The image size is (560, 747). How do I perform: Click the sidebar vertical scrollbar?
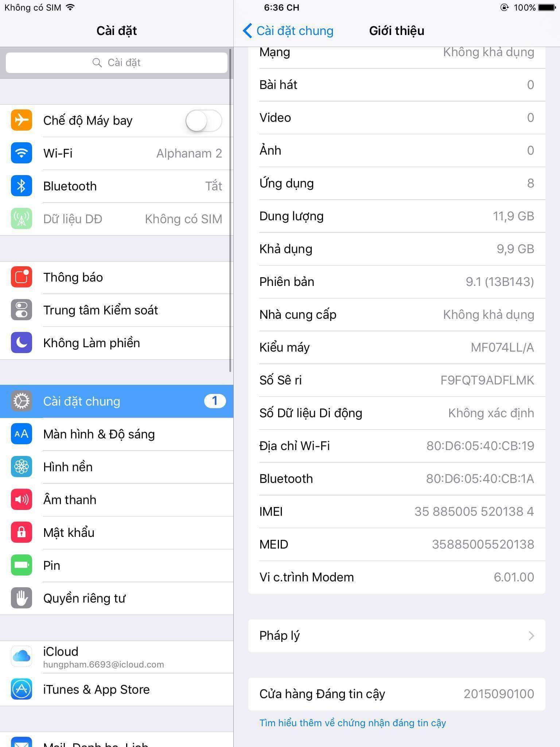(x=230, y=210)
